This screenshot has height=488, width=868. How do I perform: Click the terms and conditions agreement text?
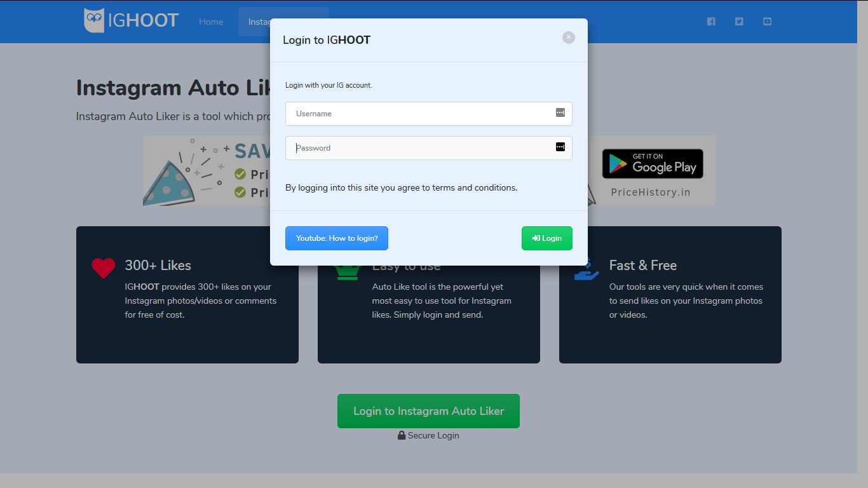pos(401,187)
